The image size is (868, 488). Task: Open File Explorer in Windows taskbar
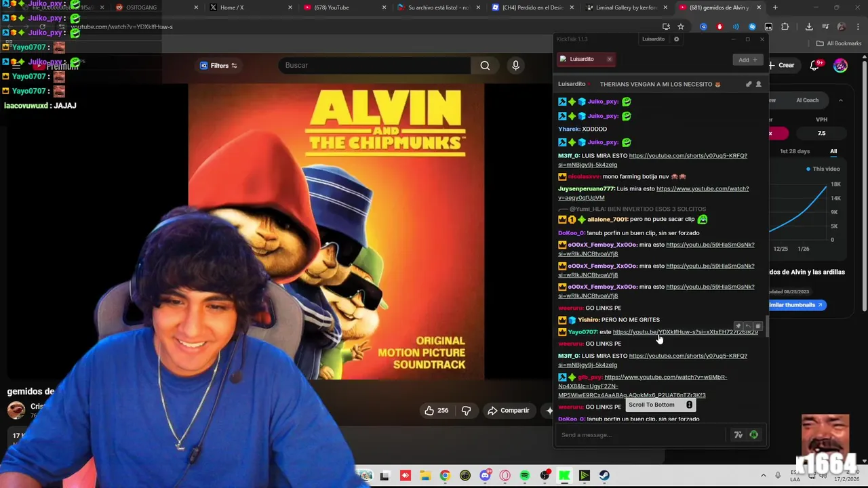click(x=425, y=476)
